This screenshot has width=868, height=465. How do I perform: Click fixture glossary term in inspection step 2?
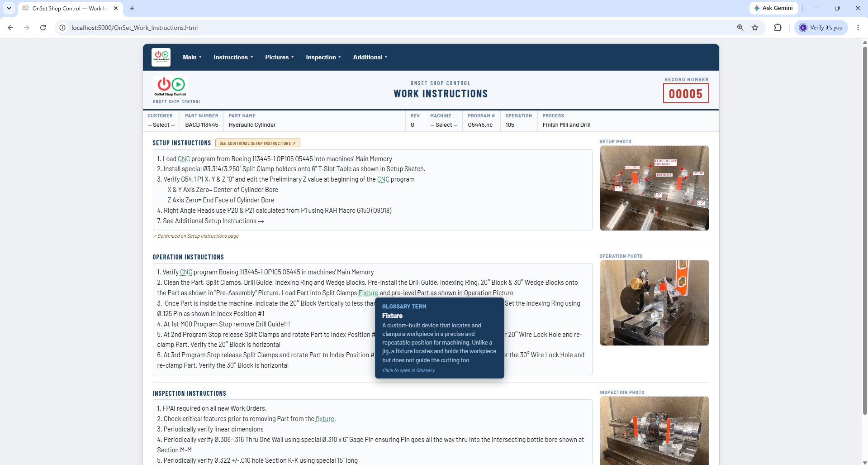325,419
